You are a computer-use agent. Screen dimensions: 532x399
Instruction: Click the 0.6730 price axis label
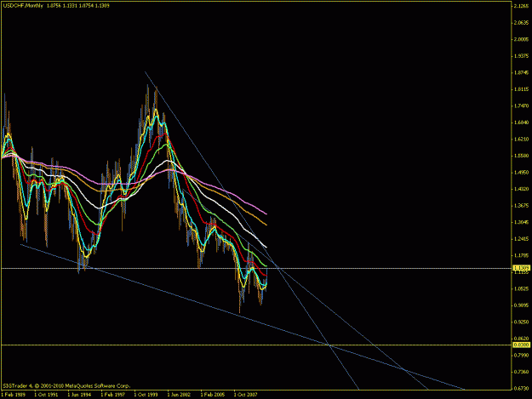[522, 388]
